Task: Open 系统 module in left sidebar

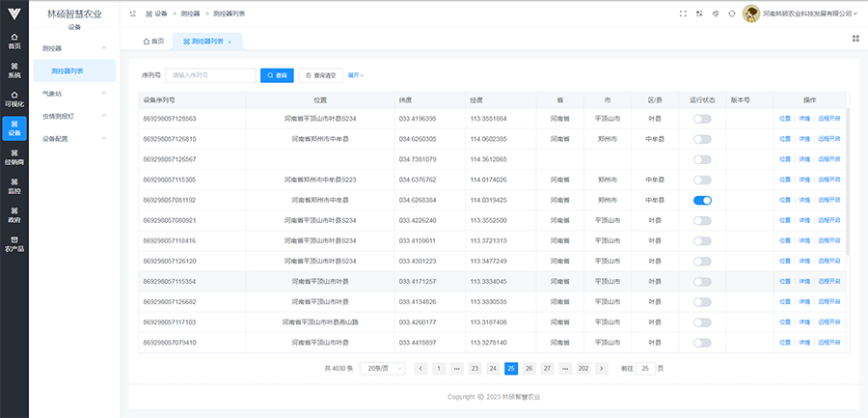Action: point(14,70)
